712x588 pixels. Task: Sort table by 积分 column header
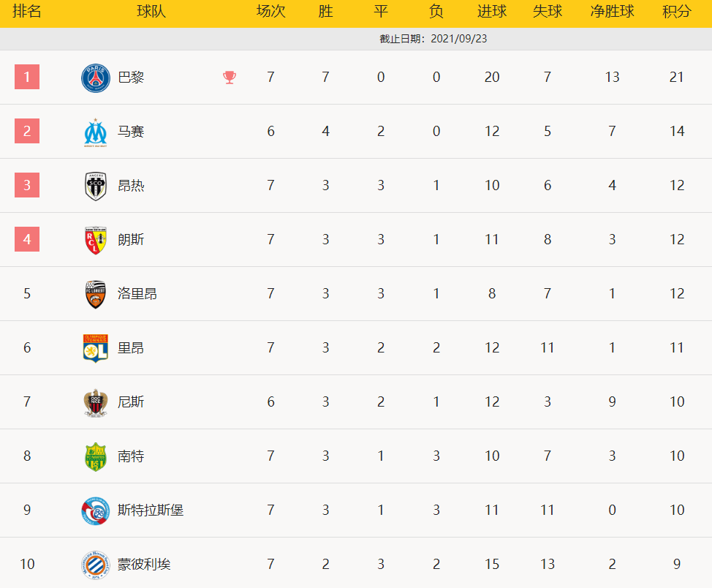click(x=677, y=12)
